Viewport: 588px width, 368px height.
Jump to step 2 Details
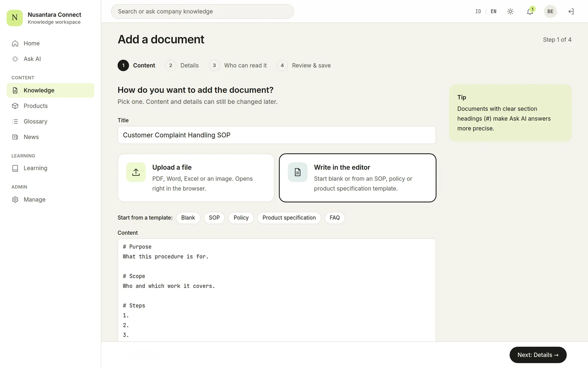click(182, 66)
